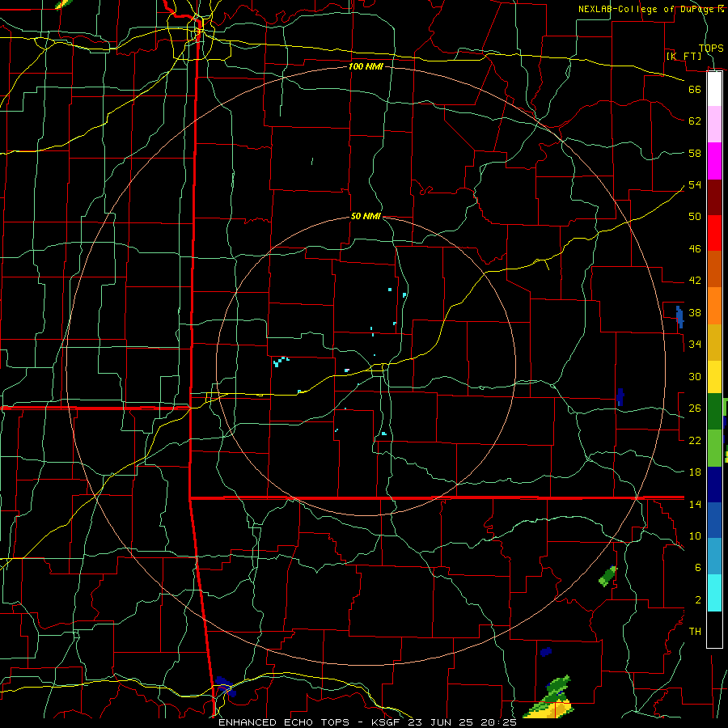Click the 58 scale value
The height and width of the screenshot is (728, 728).
click(695, 153)
